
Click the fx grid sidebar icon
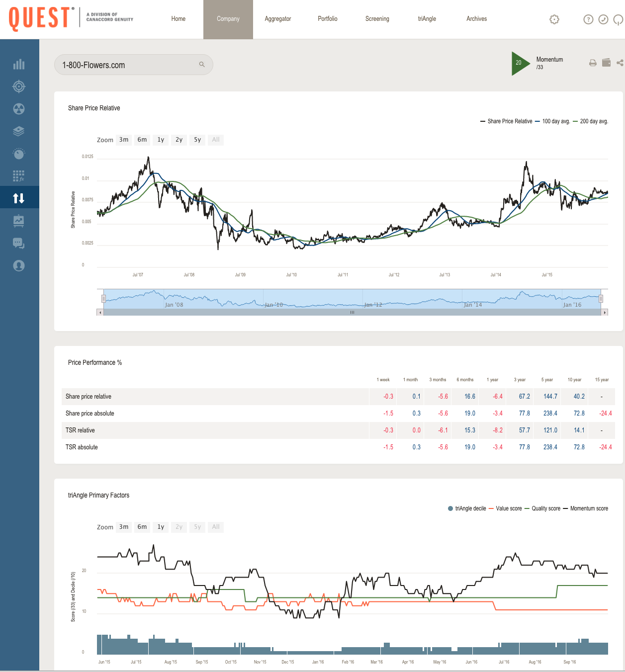[x=19, y=175]
